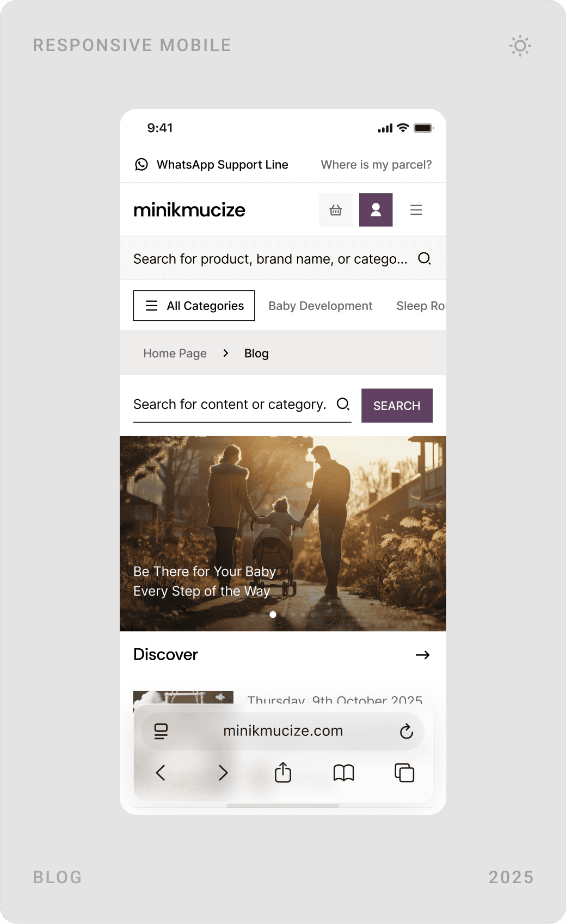Open the shopping basket icon

pyautogui.click(x=336, y=210)
